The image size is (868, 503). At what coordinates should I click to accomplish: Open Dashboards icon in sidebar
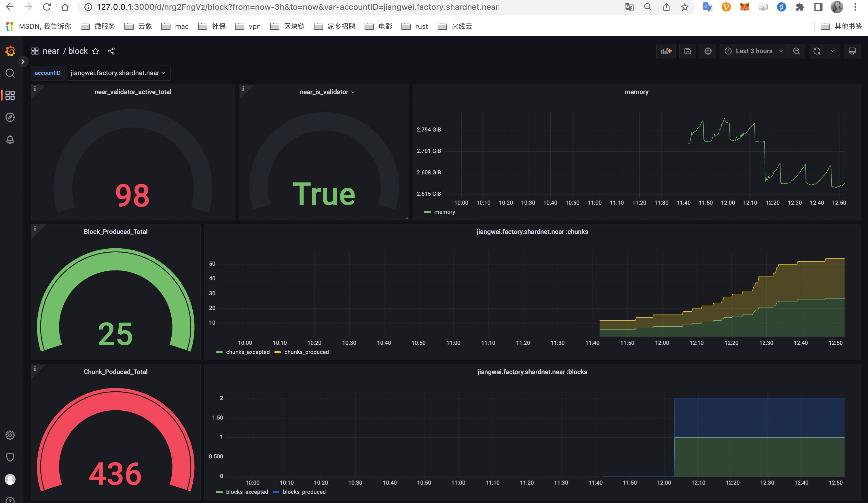pyautogui.click(x=10, y=95)
